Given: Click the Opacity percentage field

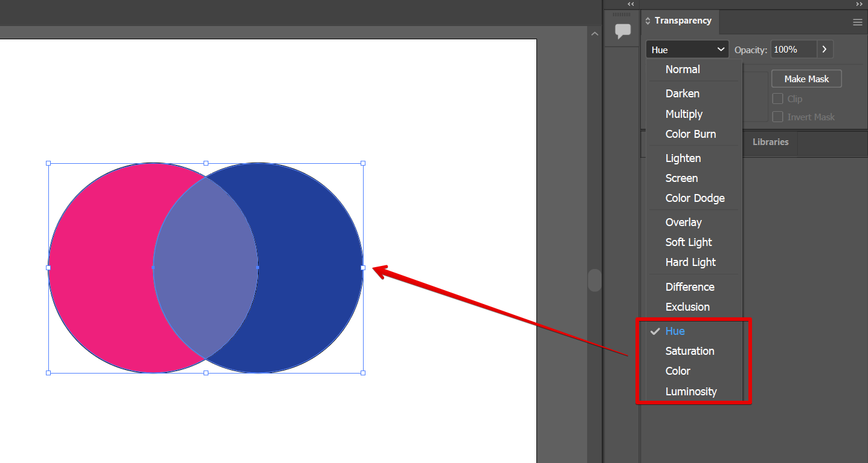Looking at the screenshot, I should pos(793,50).
